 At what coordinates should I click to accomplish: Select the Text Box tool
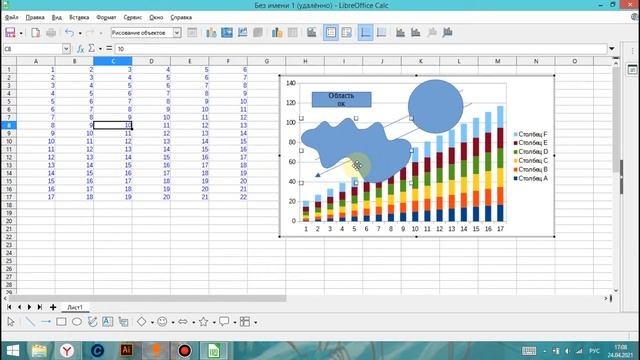coord(107,322)
